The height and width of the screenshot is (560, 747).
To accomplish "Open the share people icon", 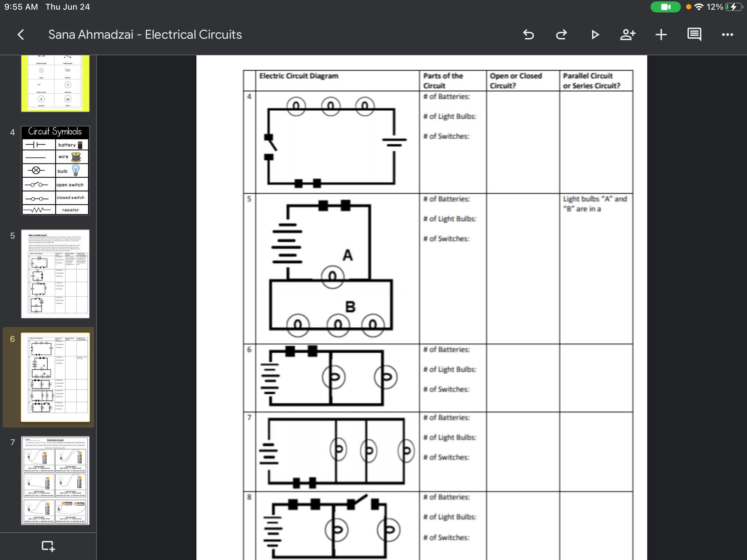I will point(628,35).
